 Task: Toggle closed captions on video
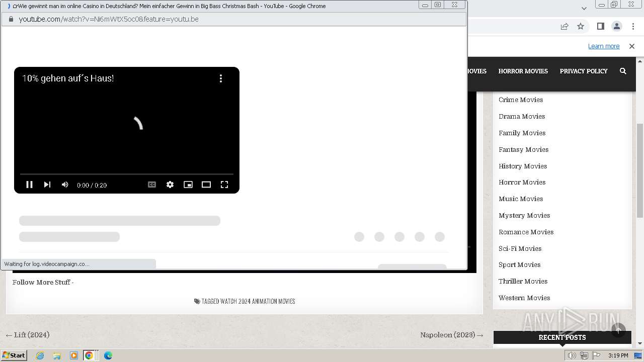point(152,185)
